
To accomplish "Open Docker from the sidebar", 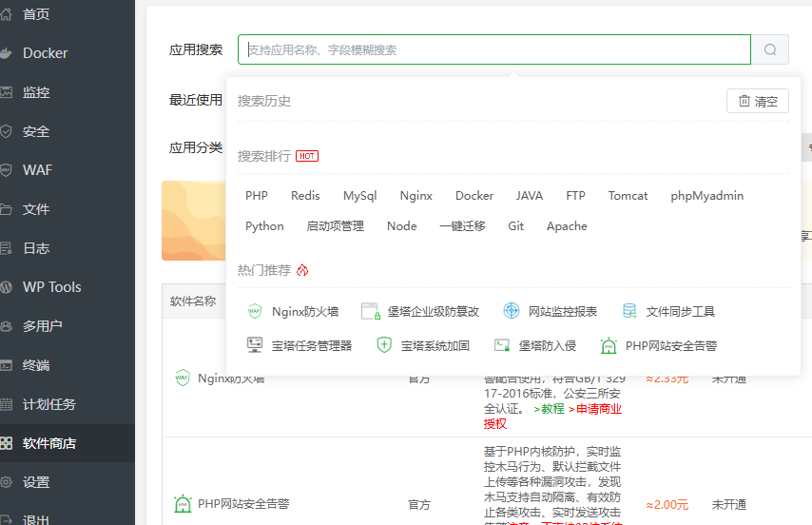I will pos(45,53).
